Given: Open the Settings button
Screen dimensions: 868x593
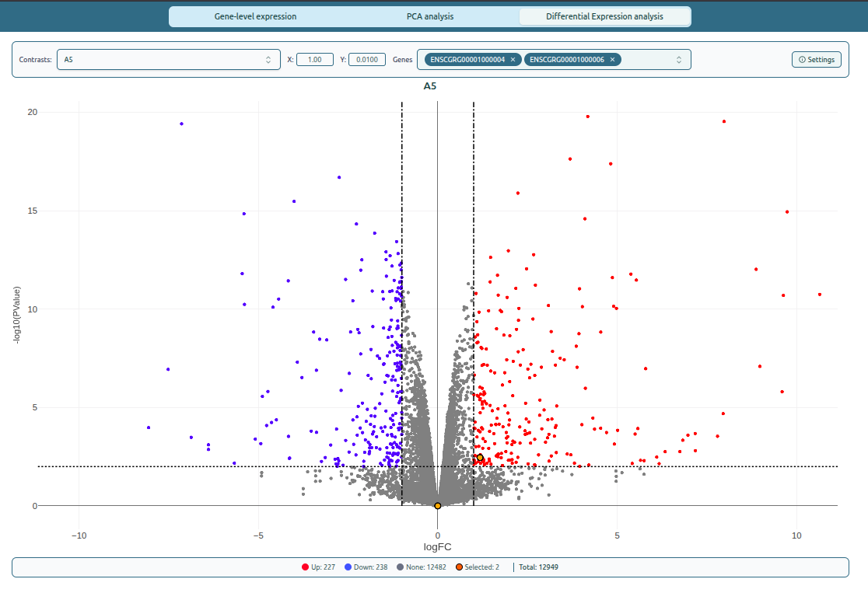Looking at the screenshot, I should coord(816,60).
